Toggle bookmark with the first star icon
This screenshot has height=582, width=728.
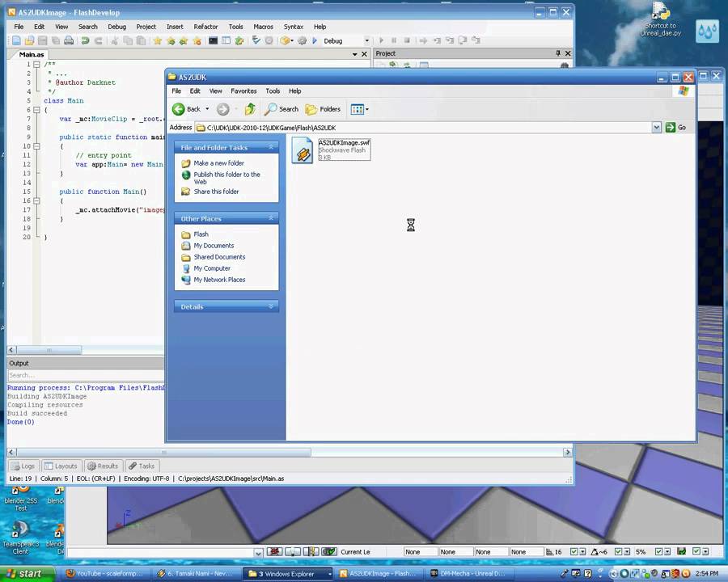158,41
